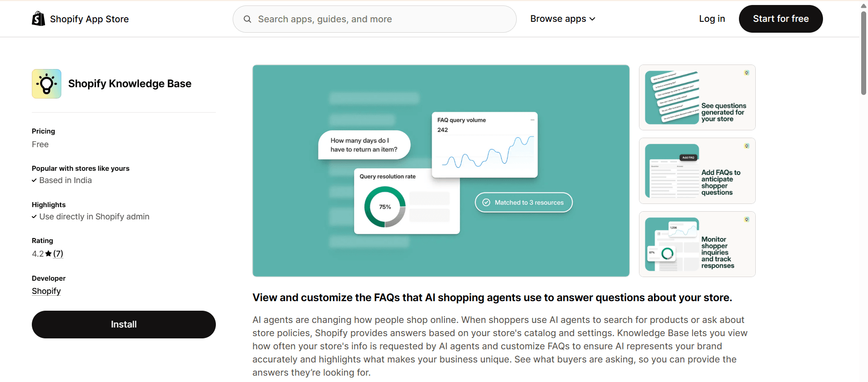
Task: Click the chevron next to Browse apps
Action: click(592, 19)
